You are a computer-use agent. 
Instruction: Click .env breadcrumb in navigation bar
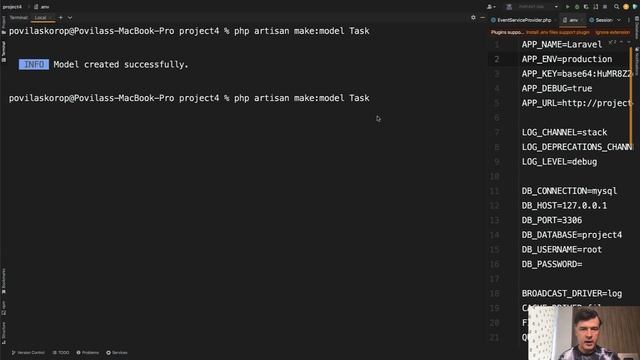coord(42,7)
